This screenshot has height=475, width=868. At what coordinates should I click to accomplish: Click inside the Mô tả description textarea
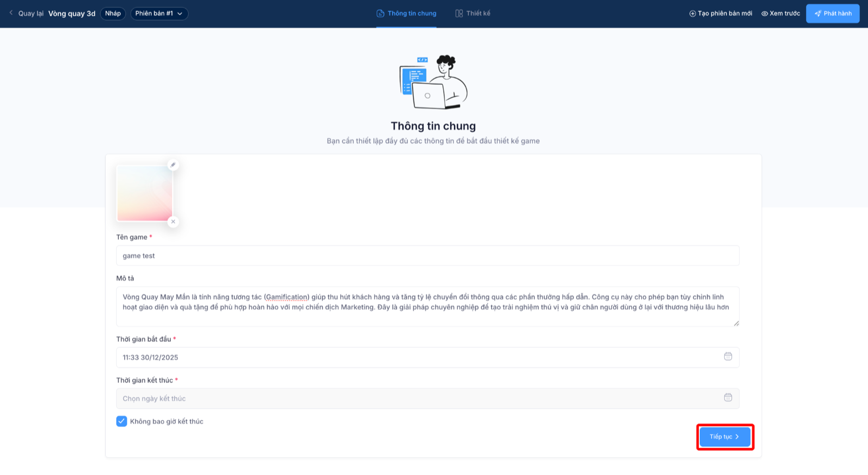pyautogui.click(x=427, y=307)
